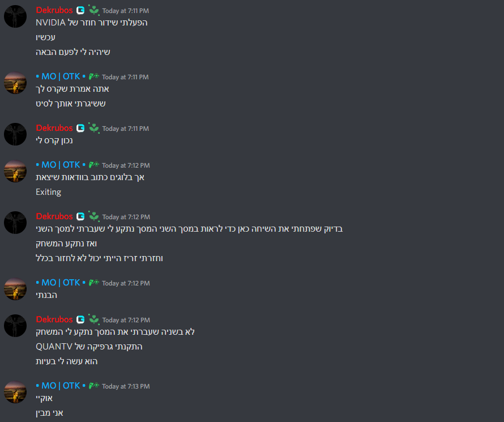Click the sprout badge on the NVIDIA message header
This screenshot has height=422, width=504.
(94, 11)
